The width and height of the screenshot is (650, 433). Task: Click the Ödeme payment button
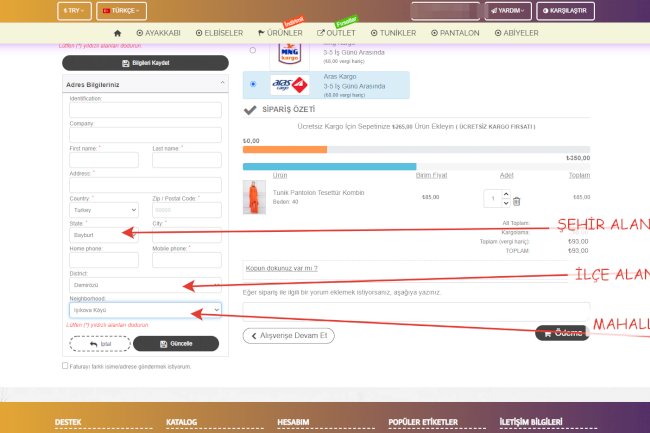coord(562,333)
